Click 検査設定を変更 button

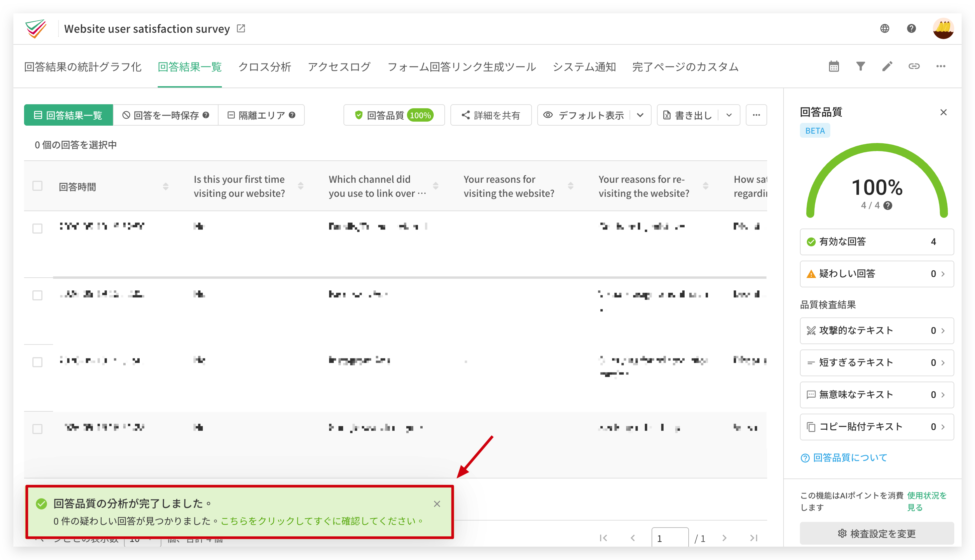(877, 534)
